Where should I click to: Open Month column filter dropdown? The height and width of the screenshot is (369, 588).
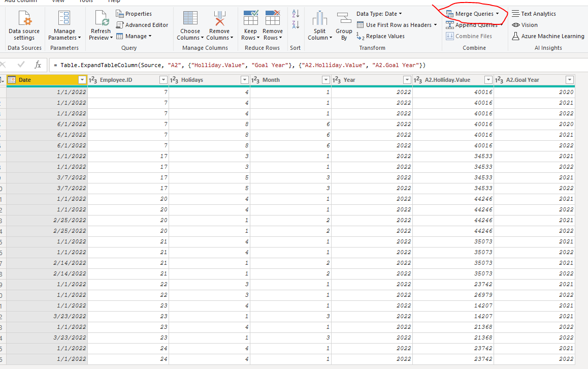point(326,80)
